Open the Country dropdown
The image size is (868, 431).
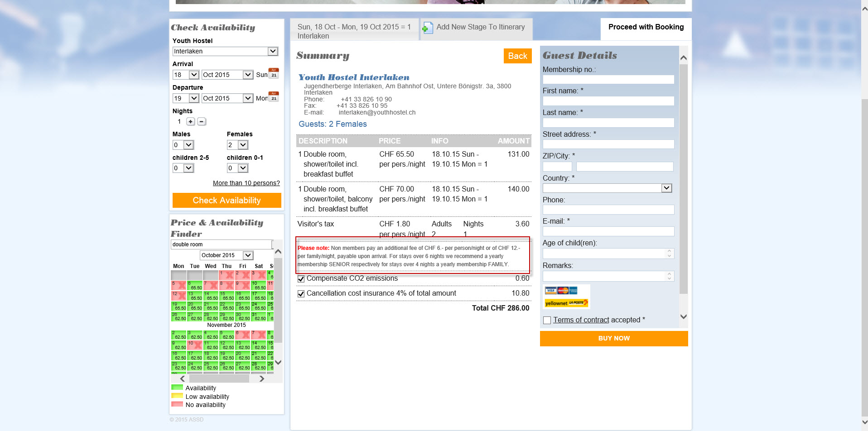(x=607, y=188)
